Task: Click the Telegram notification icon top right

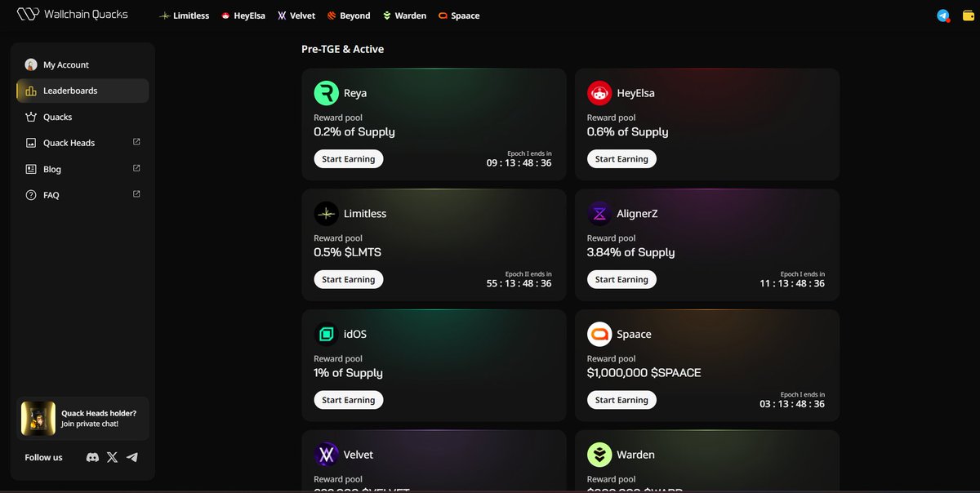Action: pyautogui.click(x=944, y=14)
